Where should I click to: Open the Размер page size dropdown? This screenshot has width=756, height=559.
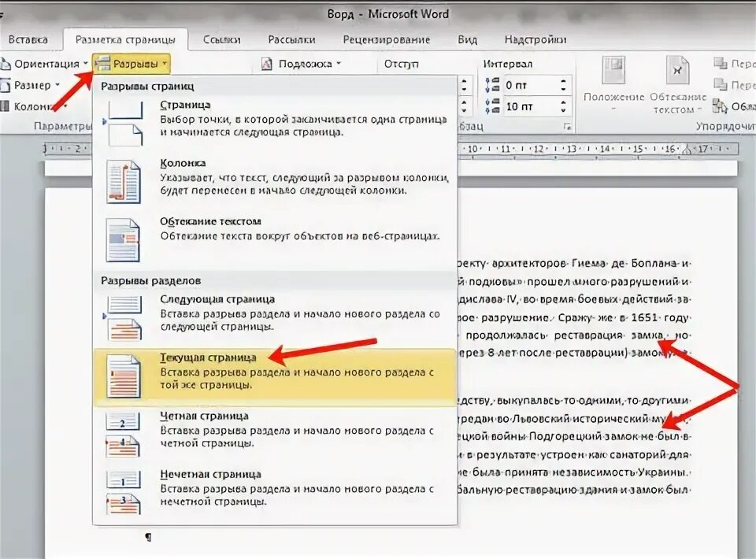click(31, 85)
